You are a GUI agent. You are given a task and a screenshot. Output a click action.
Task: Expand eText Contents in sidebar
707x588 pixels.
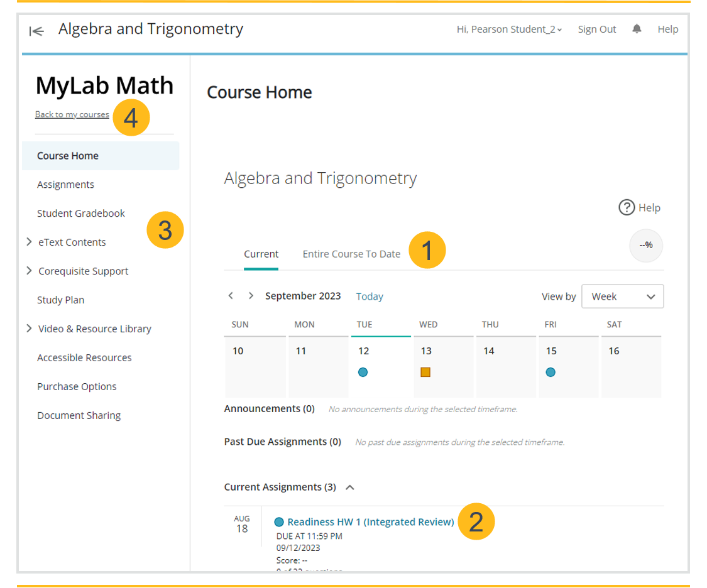tap(30, 242)
